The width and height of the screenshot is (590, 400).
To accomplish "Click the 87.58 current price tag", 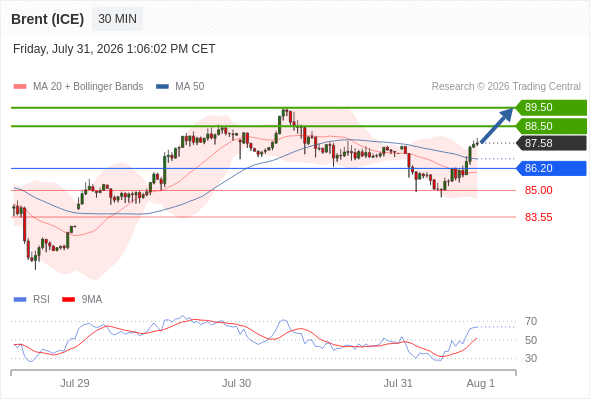I will tap(551, 143).
